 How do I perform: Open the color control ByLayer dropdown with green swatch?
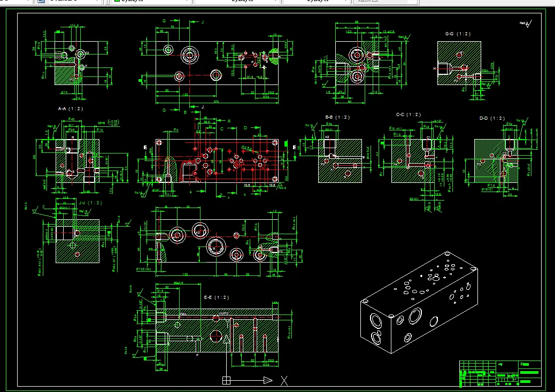coord(152,1)
